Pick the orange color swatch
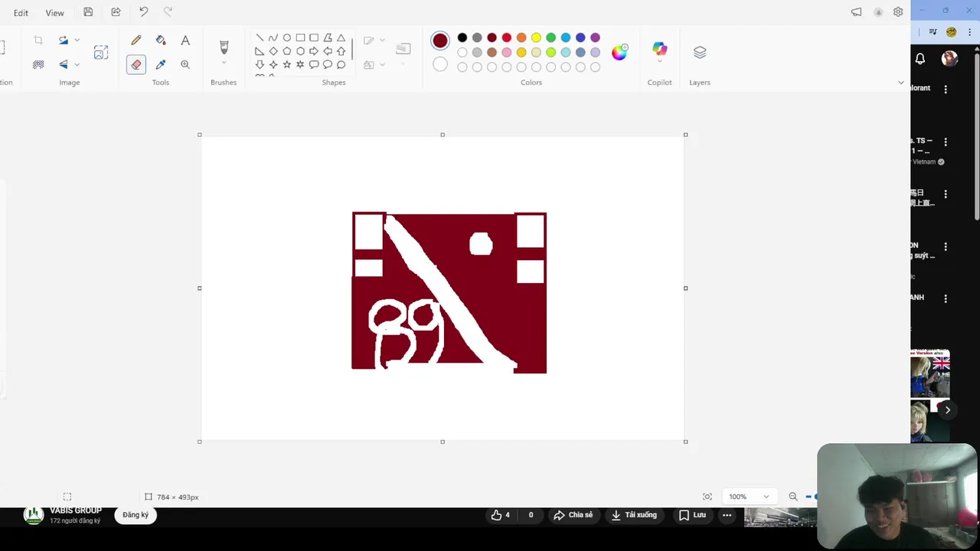980x551 pixels. (521, 37)
